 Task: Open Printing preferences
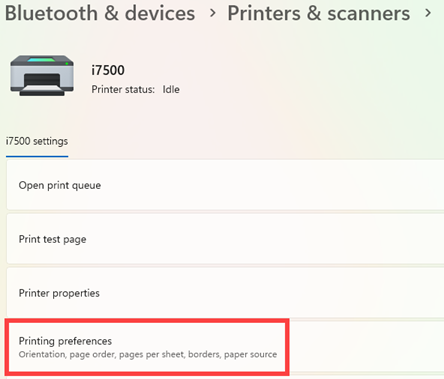(225, 347)
